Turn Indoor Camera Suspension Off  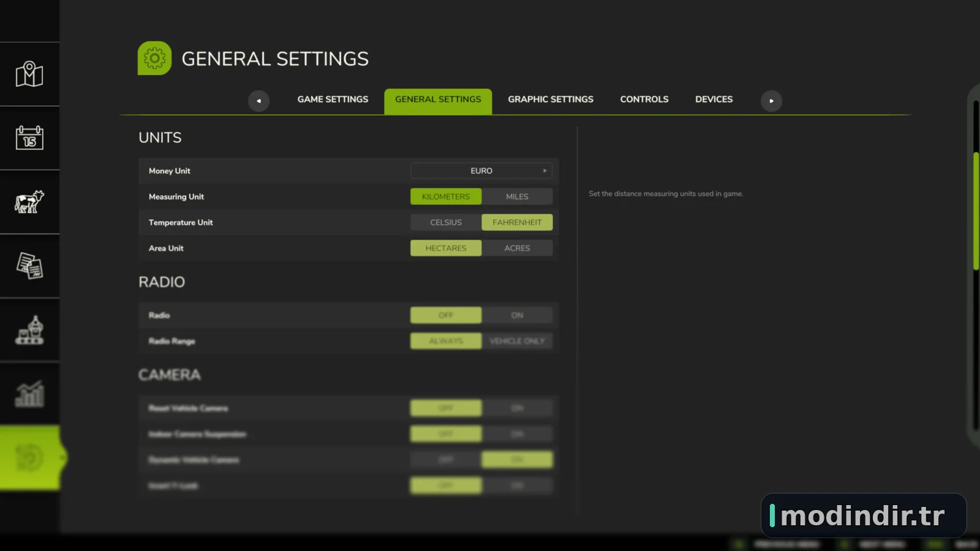(x=446, y=434)
